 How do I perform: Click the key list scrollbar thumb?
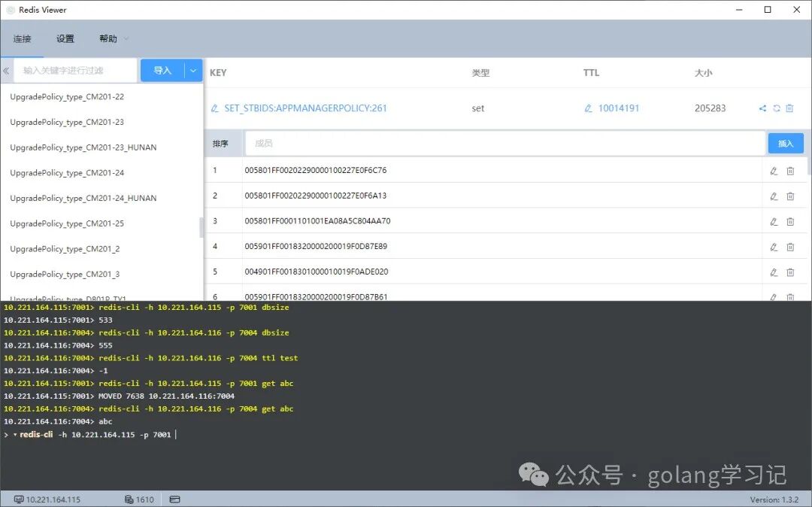[201, 227]
